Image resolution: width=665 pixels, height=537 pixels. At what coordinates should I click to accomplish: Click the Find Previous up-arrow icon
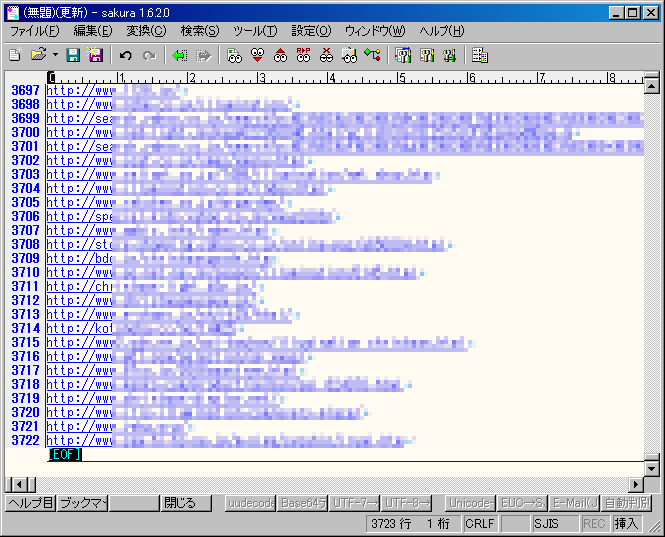tap(280, 55)
